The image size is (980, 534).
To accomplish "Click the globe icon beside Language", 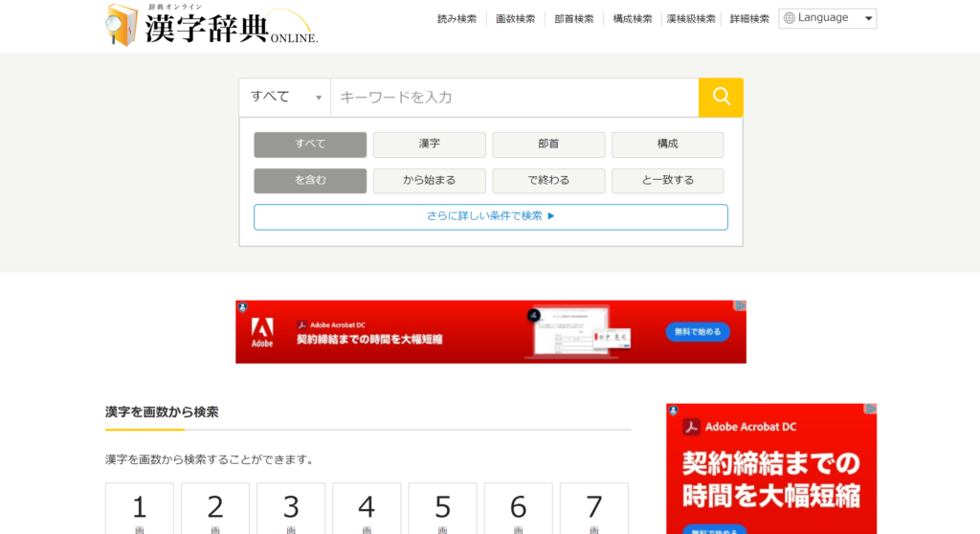I will 790,18.
